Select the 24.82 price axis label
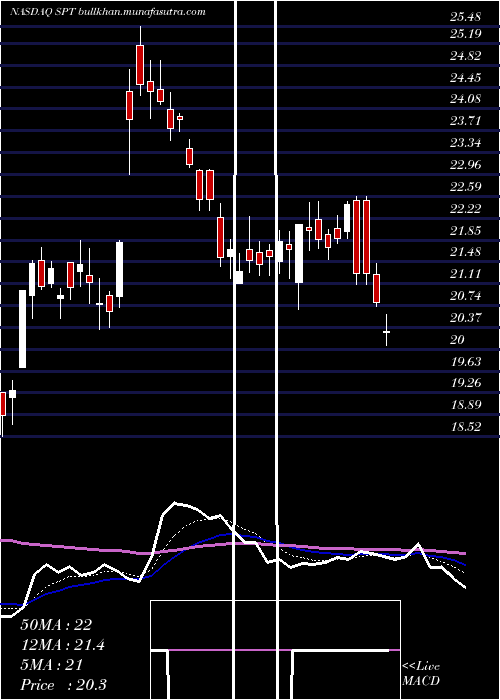The image size is (500, 700). [x=466, y=56]
